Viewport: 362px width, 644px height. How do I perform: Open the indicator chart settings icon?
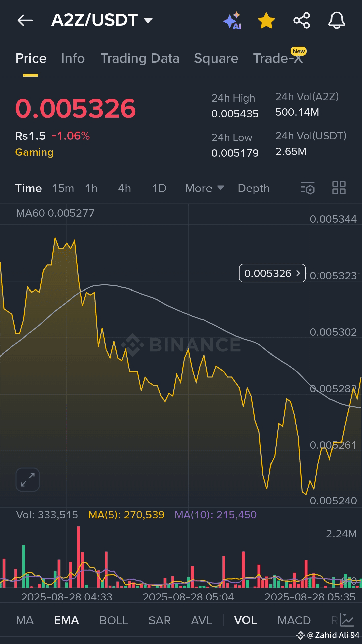tap(347, 620)
